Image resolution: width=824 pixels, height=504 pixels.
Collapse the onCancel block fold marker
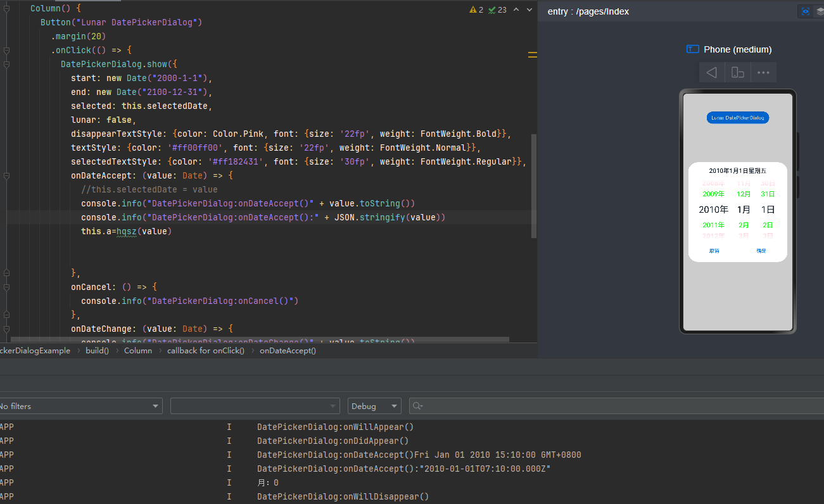point(6,287)
